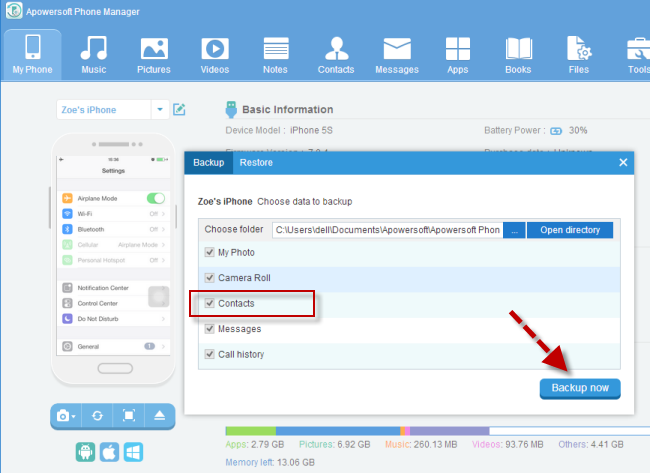
Task: Click the home button on phone preview
Action: pyautogui.click(x=115, y=368)
